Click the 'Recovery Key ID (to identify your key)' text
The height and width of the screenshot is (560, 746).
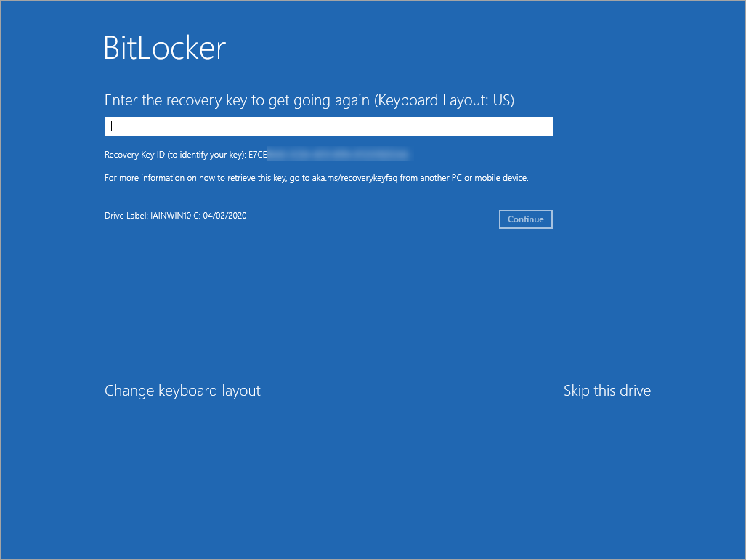coord(176,155)
